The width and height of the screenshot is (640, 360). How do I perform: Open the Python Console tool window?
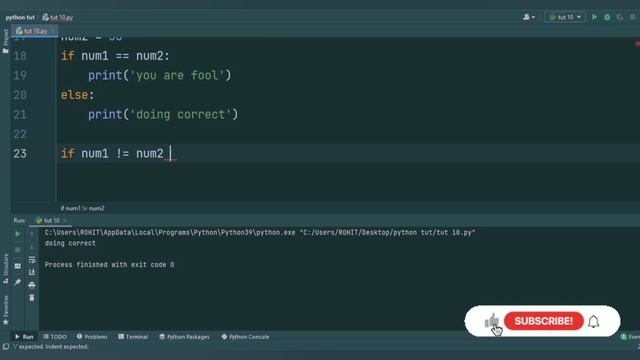245,337
